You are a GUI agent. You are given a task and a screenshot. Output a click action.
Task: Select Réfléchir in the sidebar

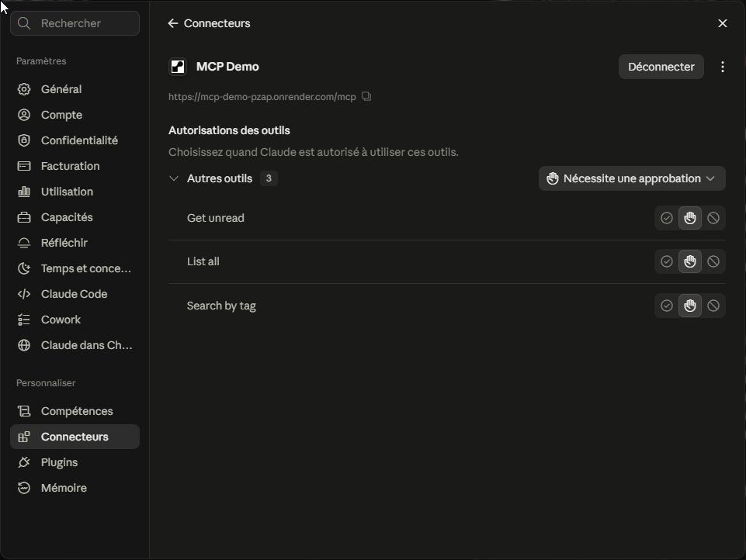(x=75, y=243)
